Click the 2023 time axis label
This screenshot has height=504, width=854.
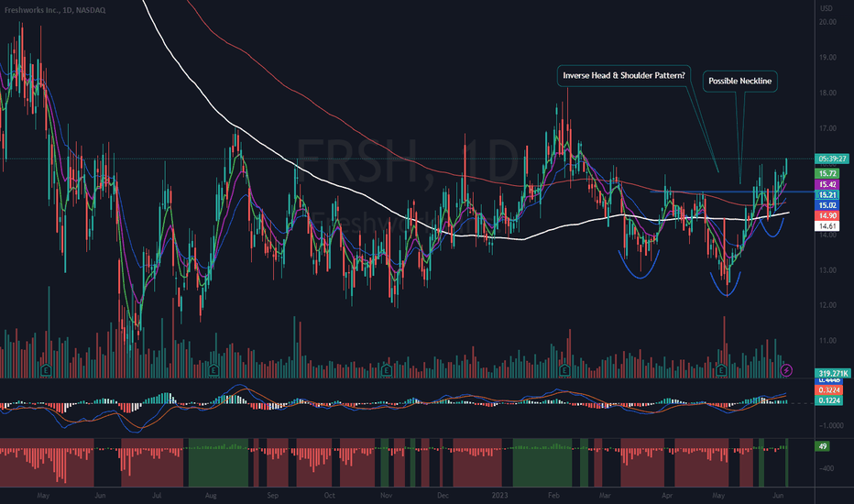(499, 496)
